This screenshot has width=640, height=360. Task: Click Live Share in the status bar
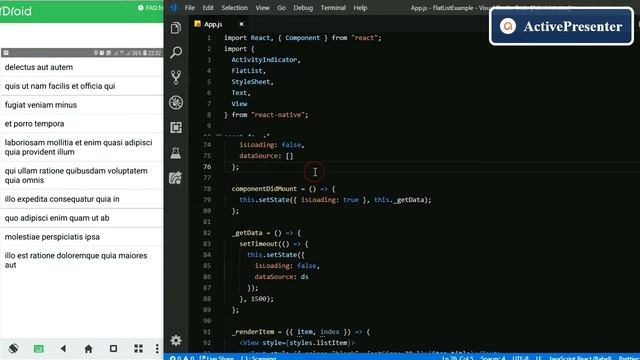(x=217, y=358)
